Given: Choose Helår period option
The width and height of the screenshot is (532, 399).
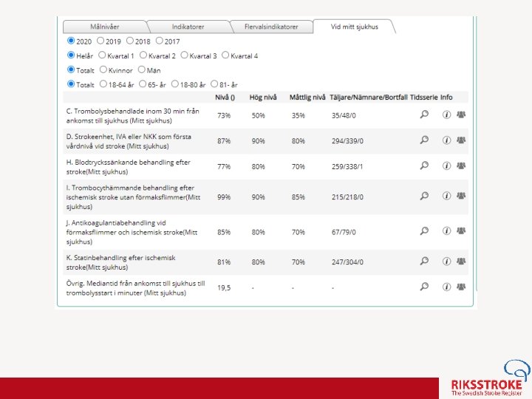Looking at the screenshot, I should 71,55.
